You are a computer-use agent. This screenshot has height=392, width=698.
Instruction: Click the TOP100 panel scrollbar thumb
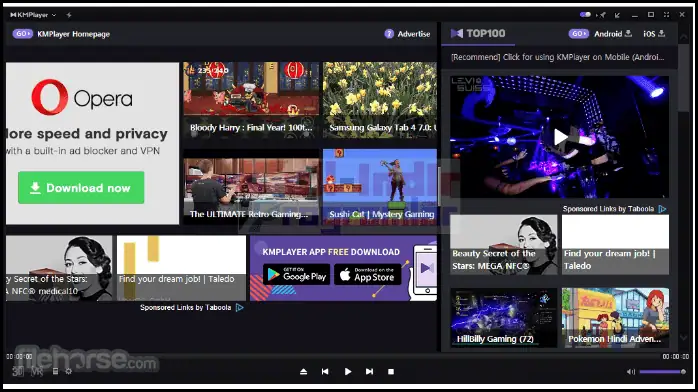684,78
